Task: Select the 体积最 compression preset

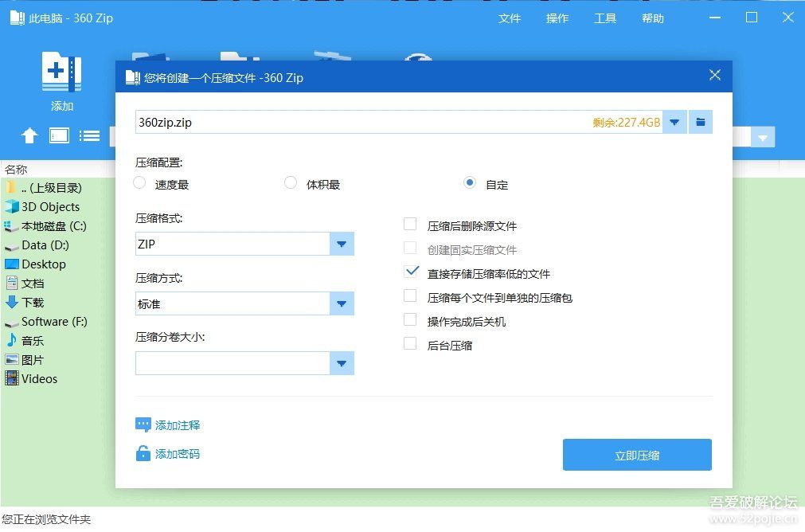Action: (x=291, y=183)
